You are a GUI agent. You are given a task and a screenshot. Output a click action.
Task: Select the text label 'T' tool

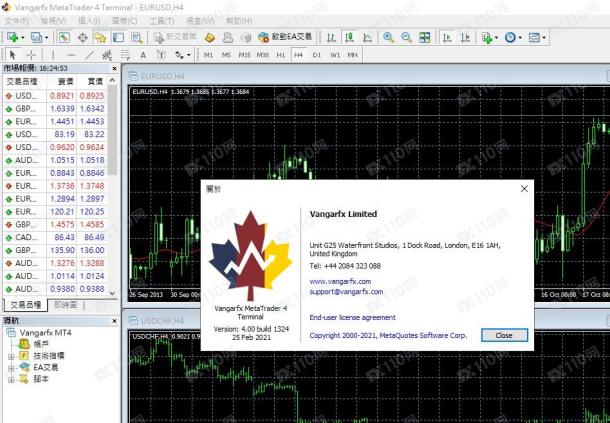(161, 55)
